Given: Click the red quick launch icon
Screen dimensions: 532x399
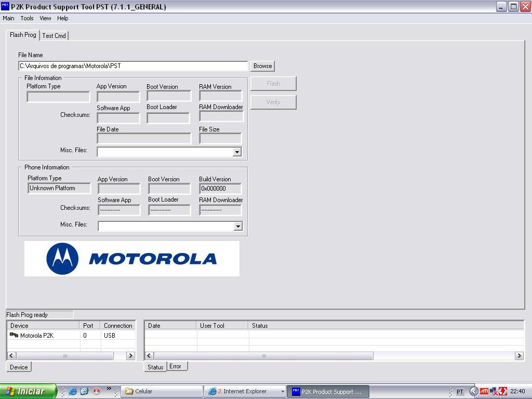Looking at the screenshot, I should click(x=96, y=391).
